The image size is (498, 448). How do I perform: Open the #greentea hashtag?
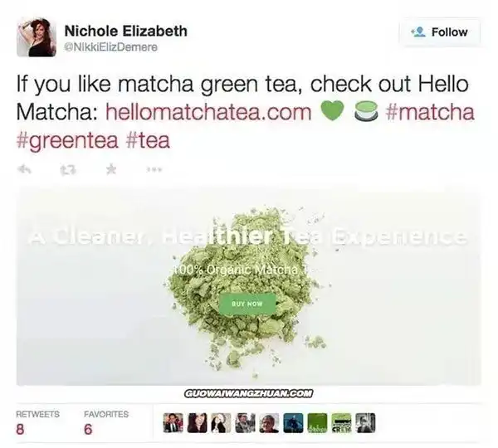[x=67, y=140]
